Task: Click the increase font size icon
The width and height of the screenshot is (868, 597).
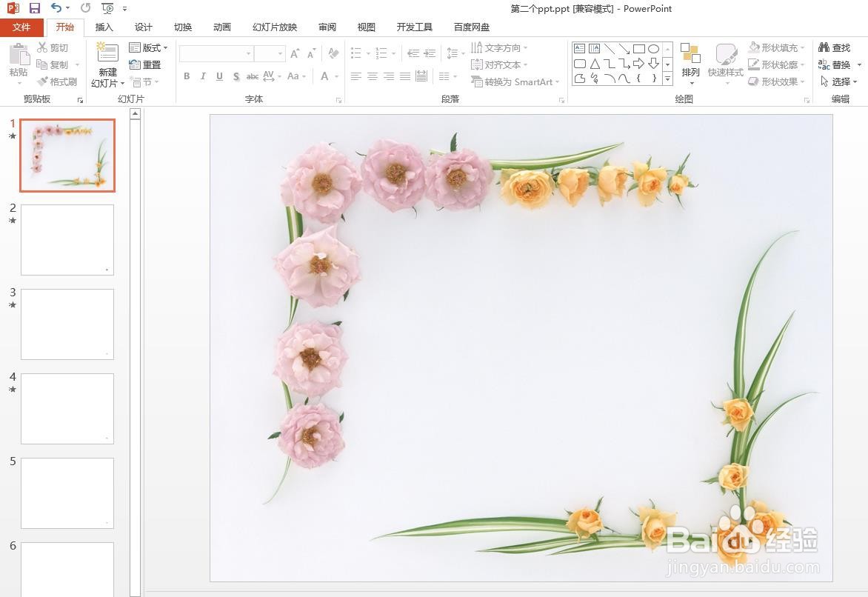Action: point(295,54)
